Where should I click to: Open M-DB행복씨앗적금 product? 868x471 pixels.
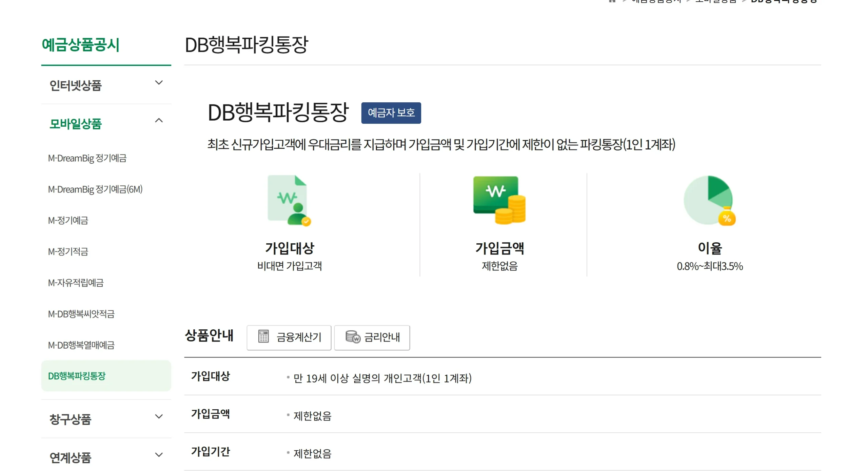pos(81,314)
